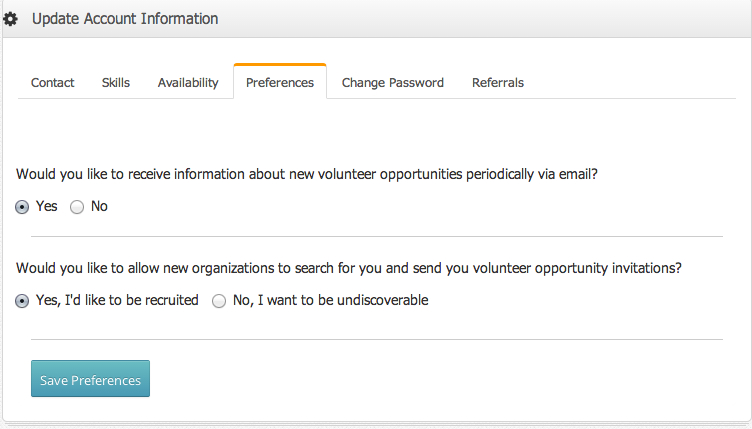Open the Contact tab
This screenshot has height=429, width=752.
pos(52,82)
